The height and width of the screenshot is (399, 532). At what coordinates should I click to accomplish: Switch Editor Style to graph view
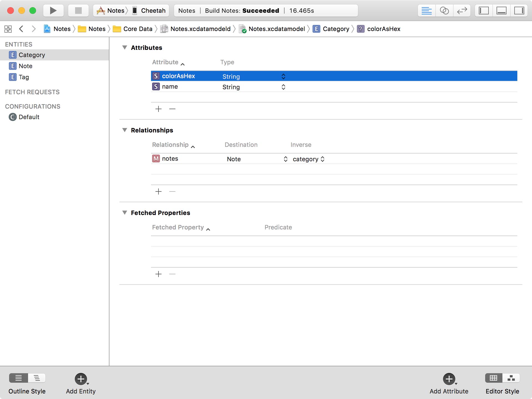coord(511,378)
